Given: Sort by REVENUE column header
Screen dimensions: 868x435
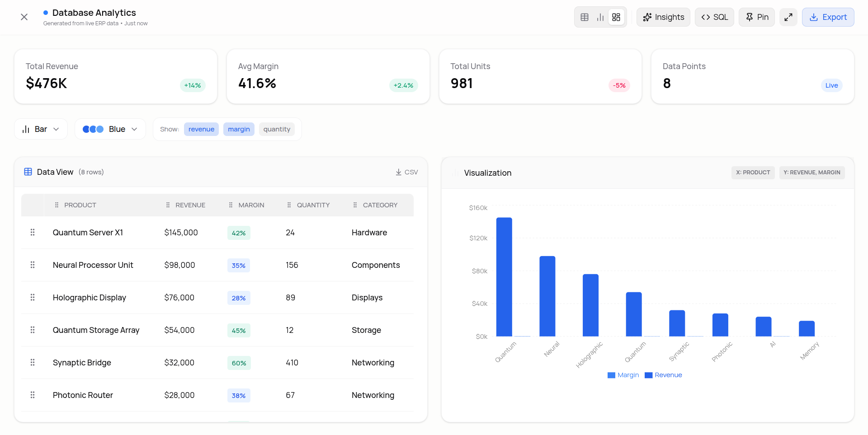Looking at the screenshot, I should pyautogui.click(x=190, y=205).
